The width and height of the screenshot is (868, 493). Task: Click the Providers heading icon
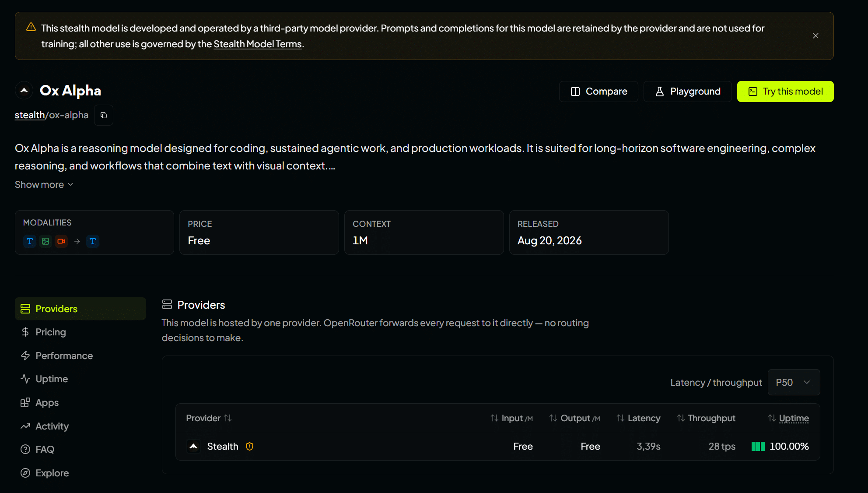[167, 304]
